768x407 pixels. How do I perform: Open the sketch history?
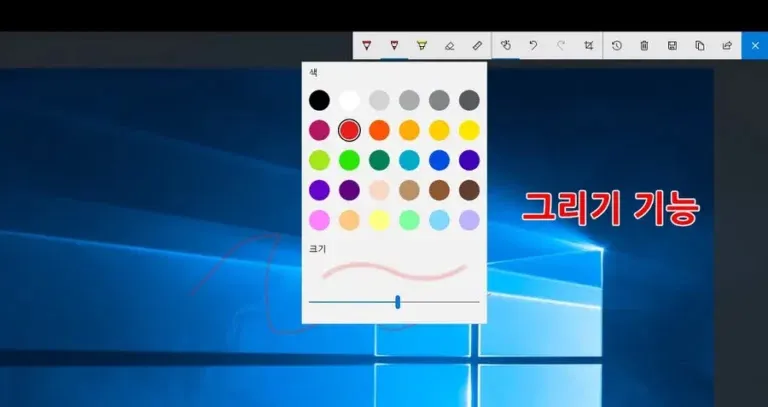[617, 46]
